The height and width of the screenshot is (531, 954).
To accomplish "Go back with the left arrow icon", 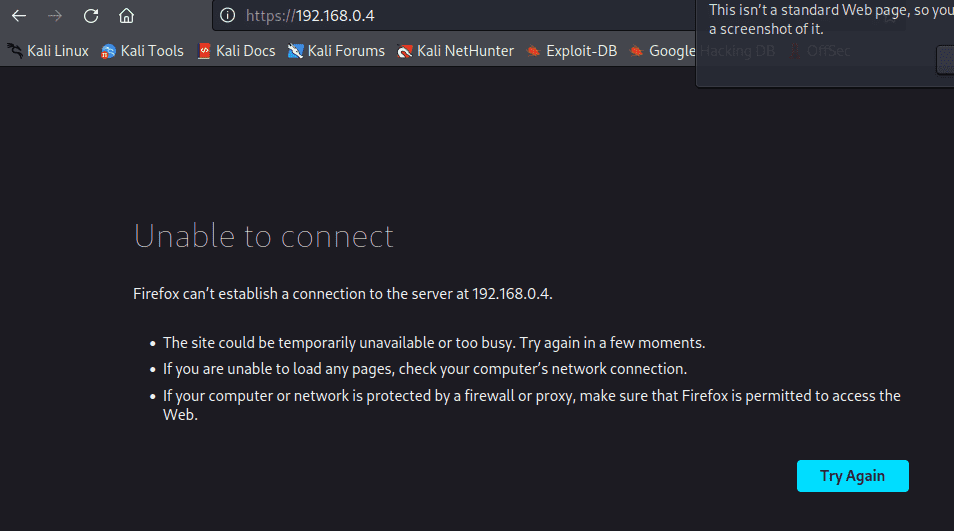I will pos(19,16).
